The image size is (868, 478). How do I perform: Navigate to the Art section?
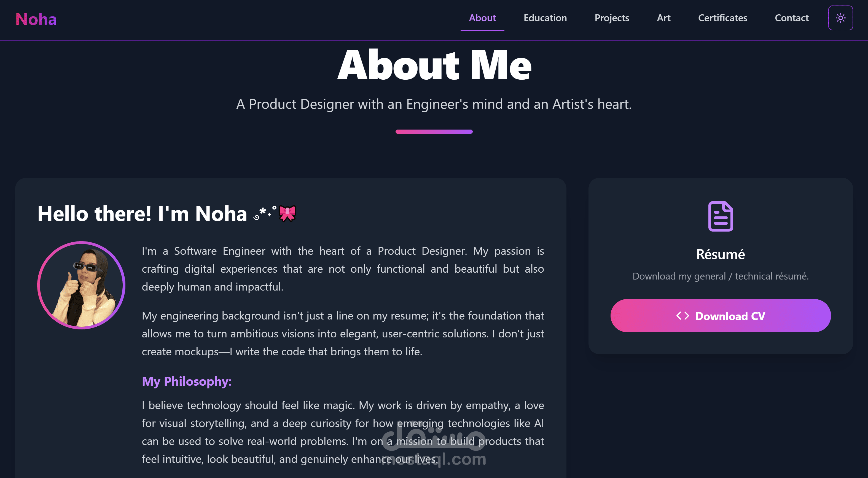click(663, 18)
